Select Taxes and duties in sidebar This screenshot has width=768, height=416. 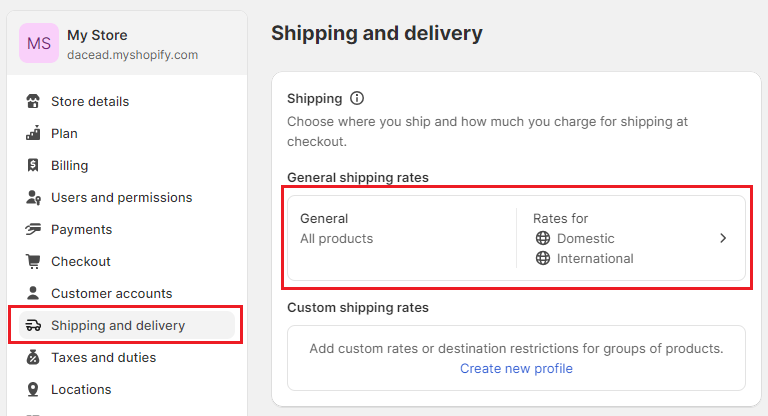point(103,357)
